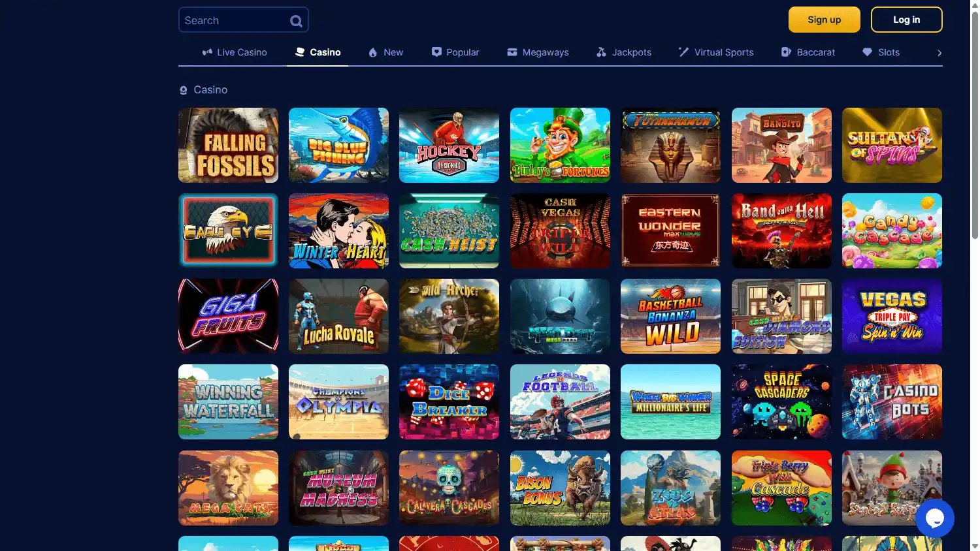Viewport: 980px width, 551px height.
Task: Open Vegas Triple Pay Spin'n'Win
Action: [x=892, y=316]
